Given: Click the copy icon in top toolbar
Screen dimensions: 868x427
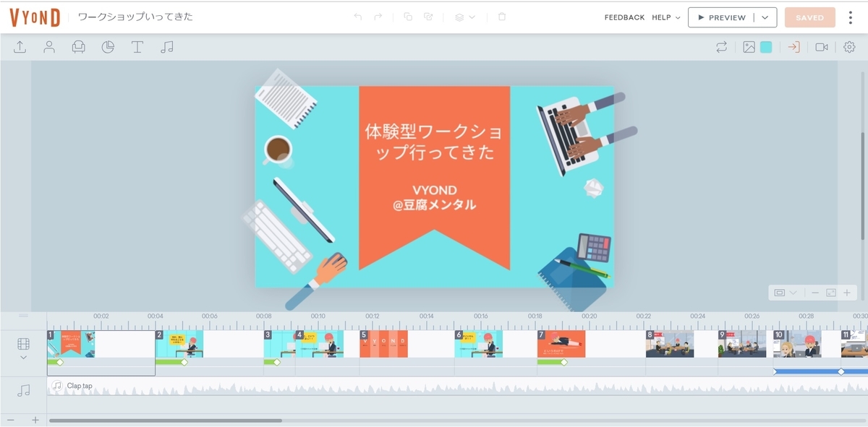Looking at the screenshot, I should 408,17.
